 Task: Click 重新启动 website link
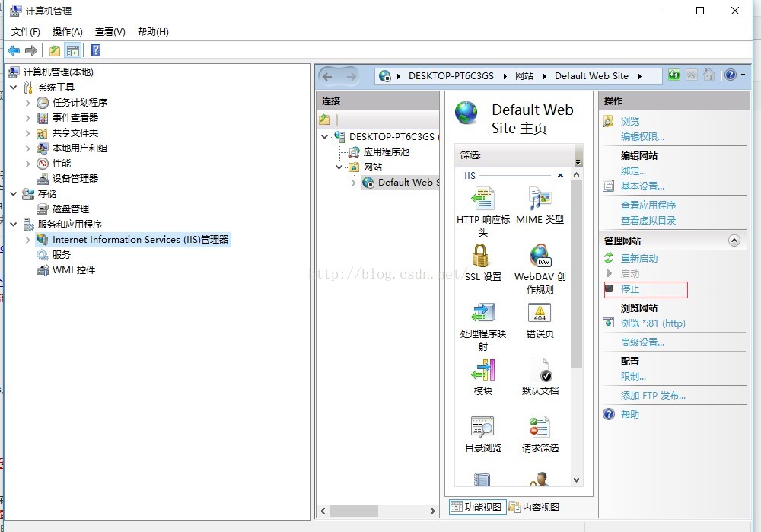pos(639,258)
